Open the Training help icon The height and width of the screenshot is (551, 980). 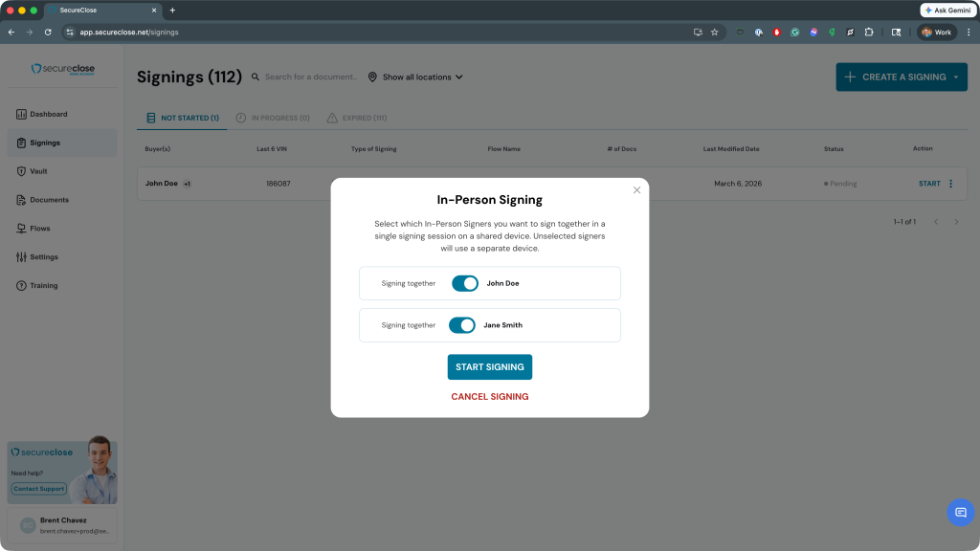[x=21, y=286]
